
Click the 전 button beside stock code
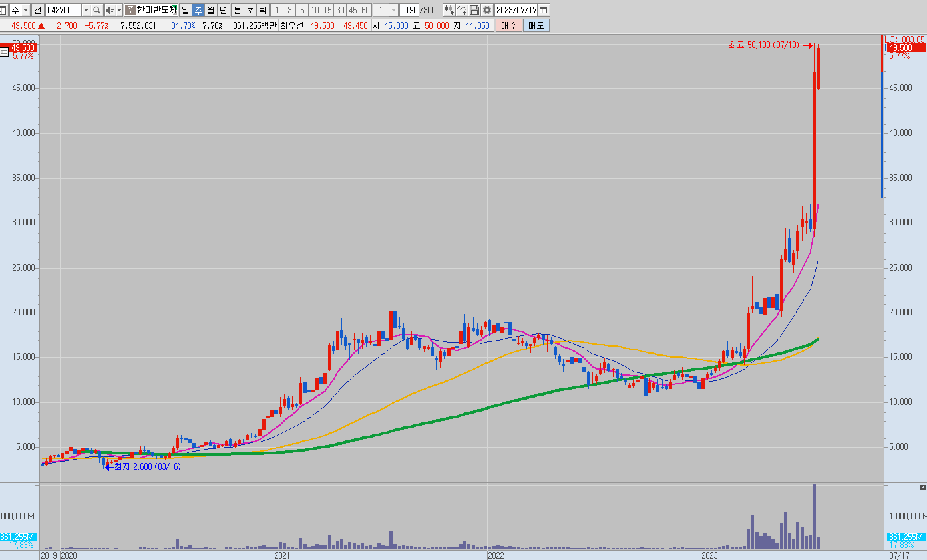coord(37,10)
